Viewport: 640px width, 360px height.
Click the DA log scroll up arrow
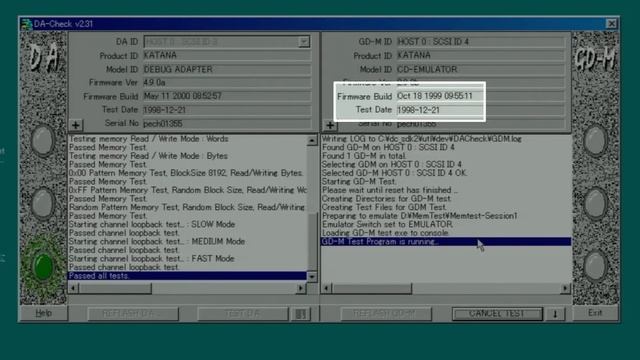click(311, 141)
